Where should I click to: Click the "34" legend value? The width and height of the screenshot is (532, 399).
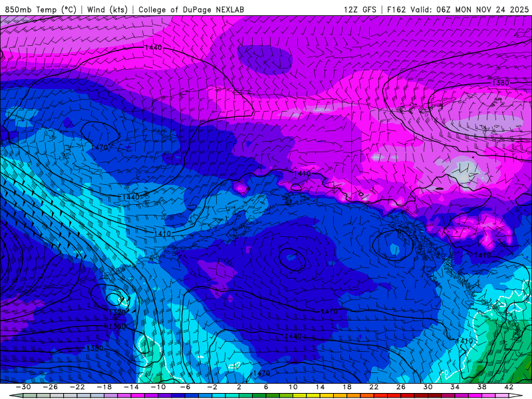coord(455,387)
